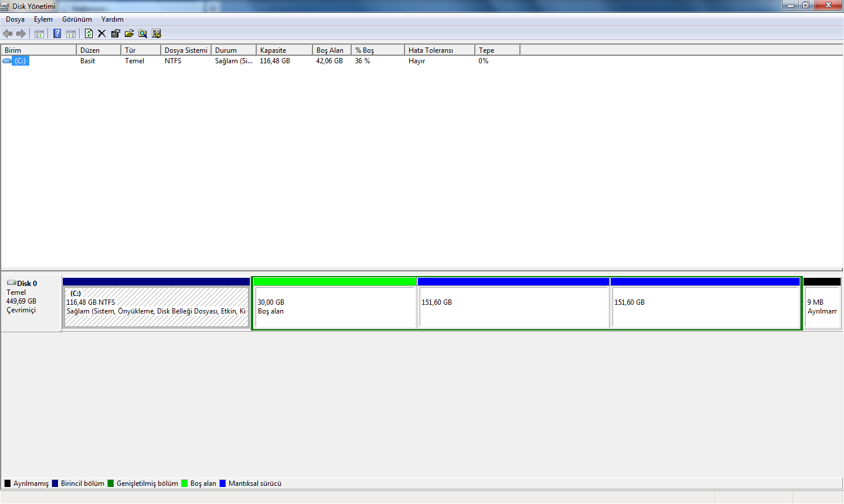Click the light green Boş alan swatch
The width and height of the screenshot is (844, 504).
(185, 483)
